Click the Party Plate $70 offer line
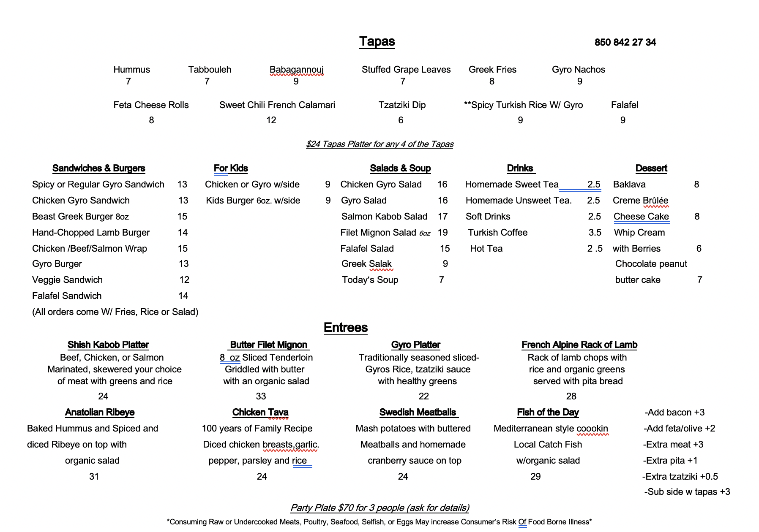Screen dimensions: 759x532 (379, 508)
